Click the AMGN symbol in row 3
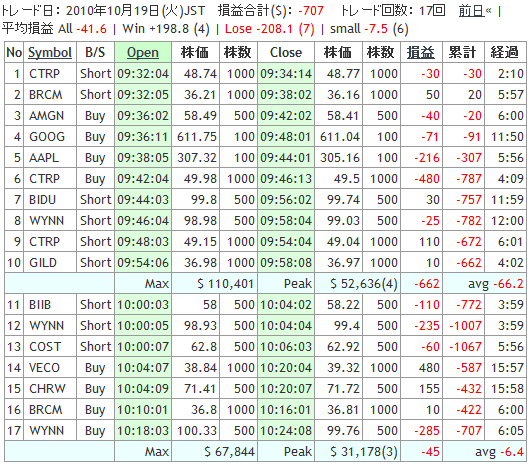 point(46,116)
